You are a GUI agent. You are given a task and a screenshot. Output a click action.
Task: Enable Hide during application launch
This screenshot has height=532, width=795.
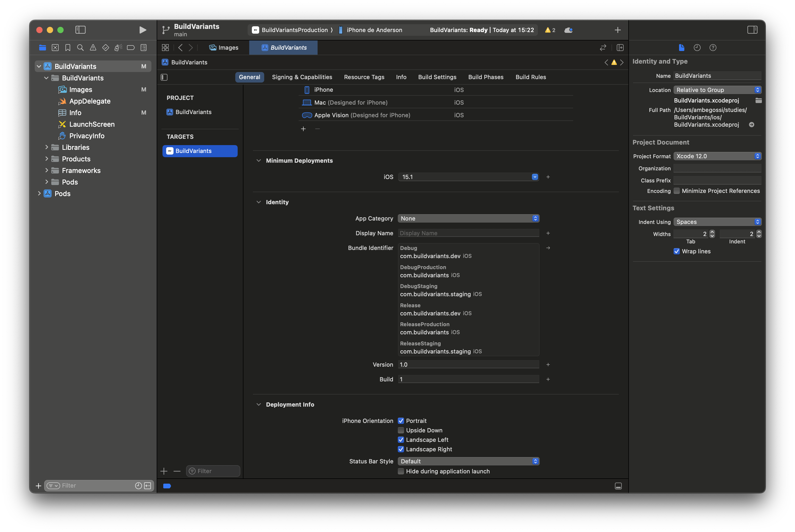401,471
